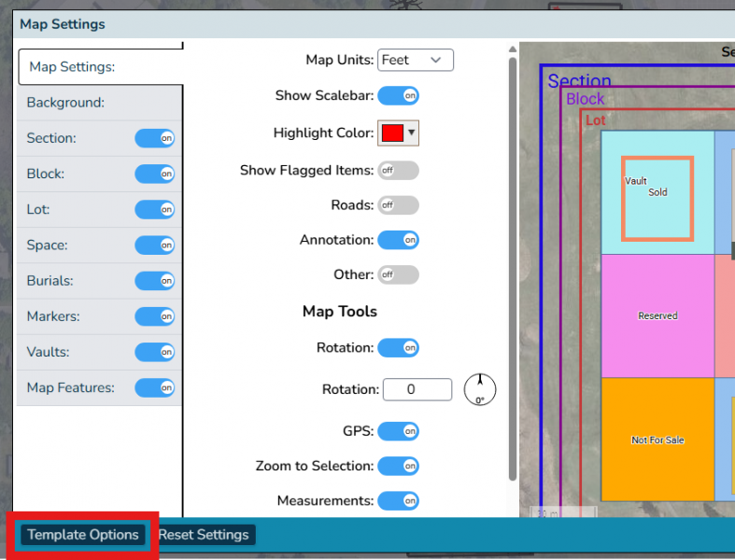Screen dimensions: 735x560
Task: Open the Highlight Color picker arrow
Action: (412, 133)
